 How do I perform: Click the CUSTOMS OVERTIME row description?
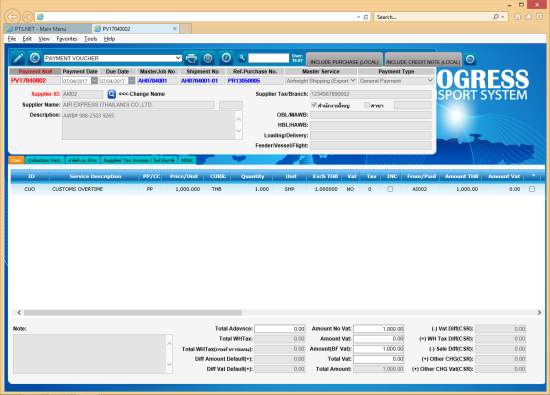[77, 189]
